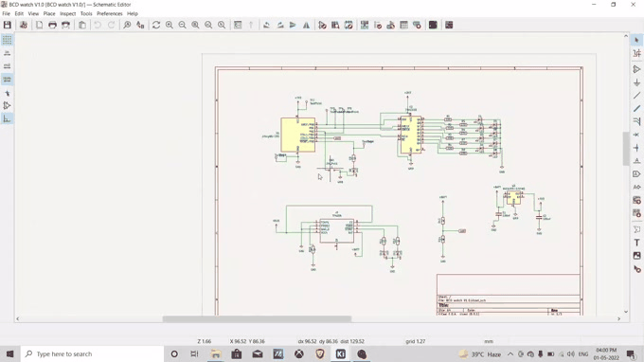The image size is (644, 362).
Task: Expand the Preferences menu
Action: [x=110, y=13]
